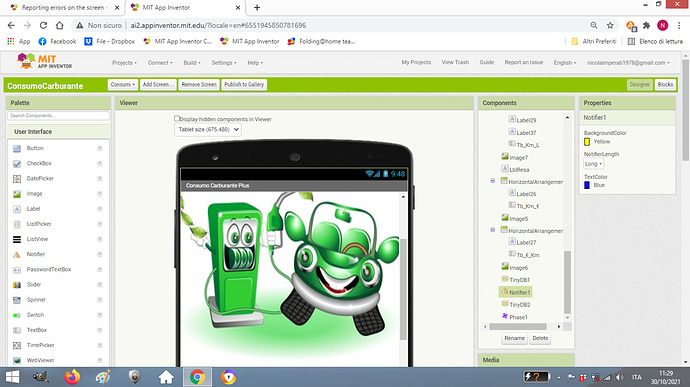The image size is (690, 387).
Task: Open the Guide link
Action: (486, 63)
